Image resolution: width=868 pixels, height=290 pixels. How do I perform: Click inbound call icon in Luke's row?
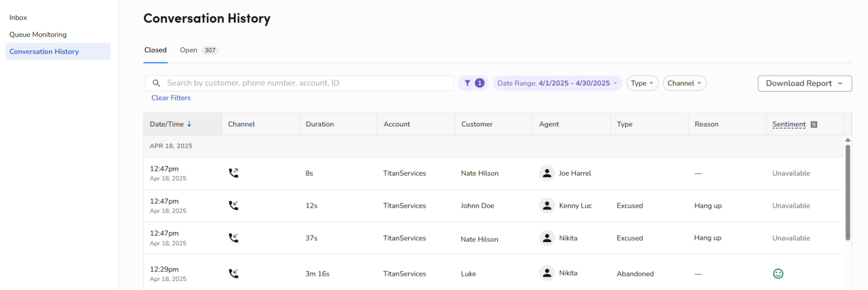(234, 274)
